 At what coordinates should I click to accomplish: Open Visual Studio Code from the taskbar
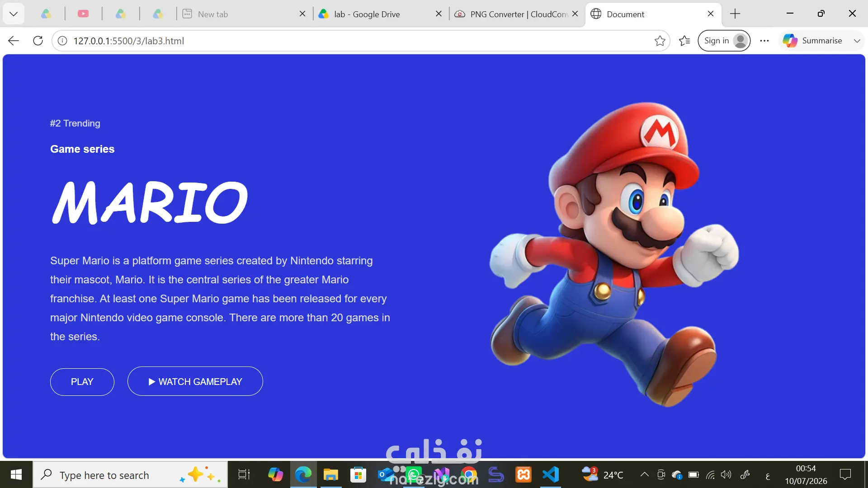pos(551,475)
